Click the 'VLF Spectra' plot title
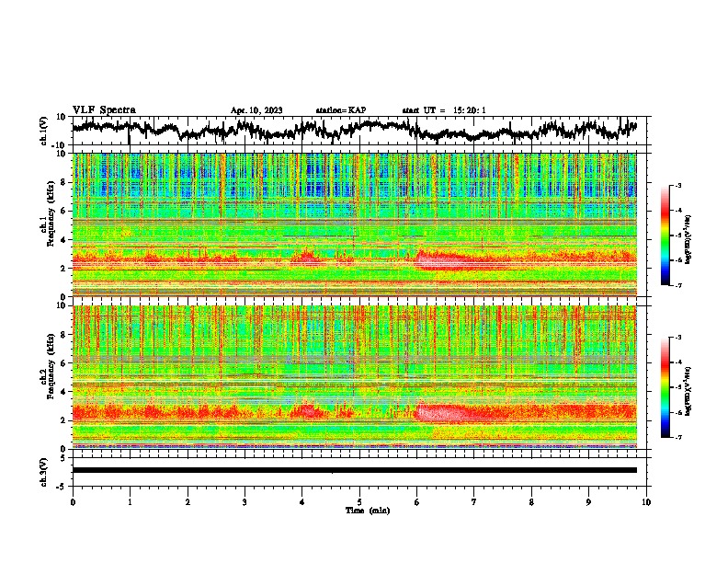The height and width of the screenshot is (563, 728). click(104, 110)
